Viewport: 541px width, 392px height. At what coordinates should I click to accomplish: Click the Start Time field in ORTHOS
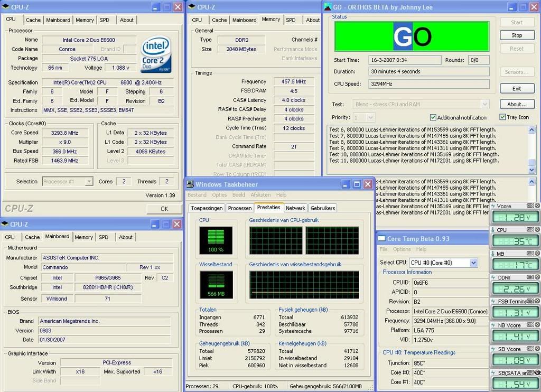[405, 60]
